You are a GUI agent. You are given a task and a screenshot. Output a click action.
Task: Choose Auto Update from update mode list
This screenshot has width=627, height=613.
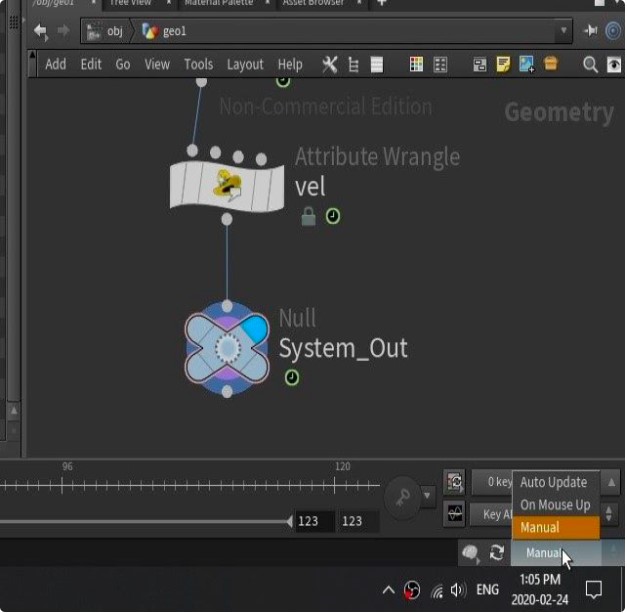click(x=553, y=482)
